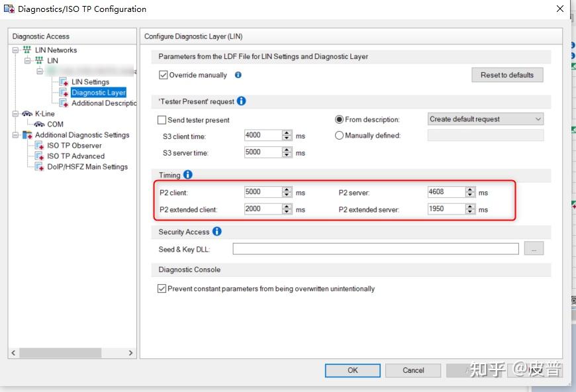Collapse the Additional Diagnostic Settings node
This screenshot has width=576, height=392.
coord(15,135)
